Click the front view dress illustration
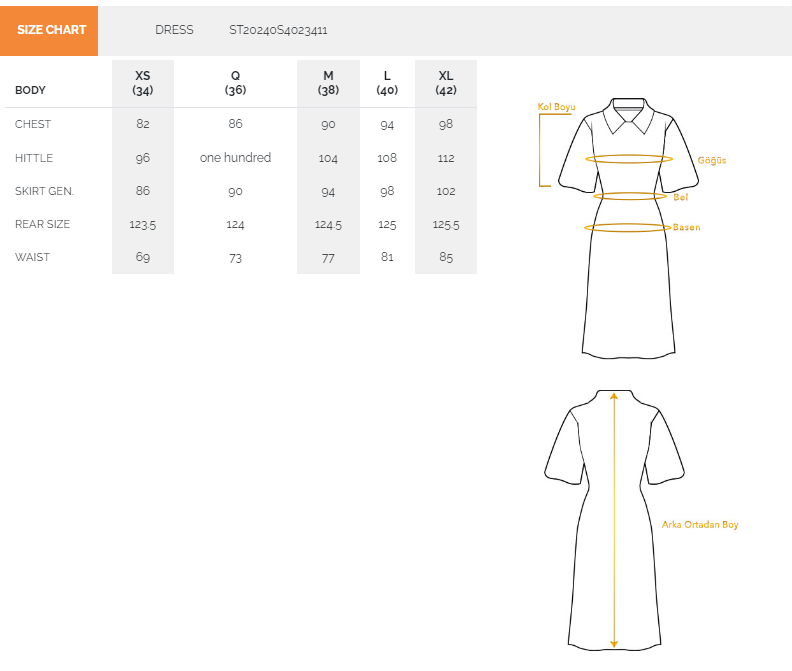Image resolution: width=792 pixels, height=671 pixels. point(628,228)
